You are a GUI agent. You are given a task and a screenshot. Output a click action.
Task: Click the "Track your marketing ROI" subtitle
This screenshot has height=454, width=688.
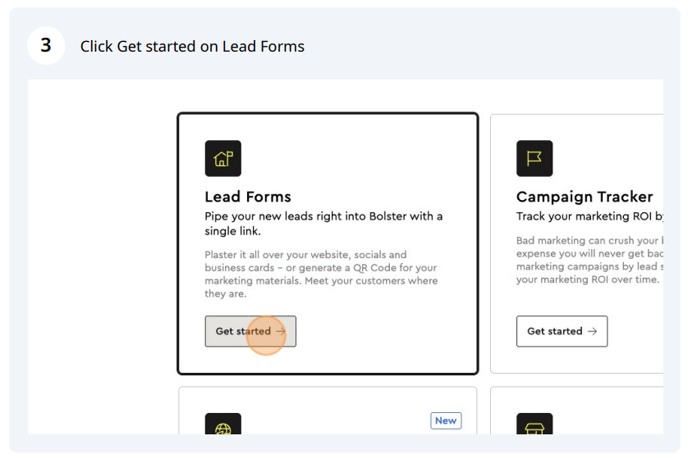(590, 216)
